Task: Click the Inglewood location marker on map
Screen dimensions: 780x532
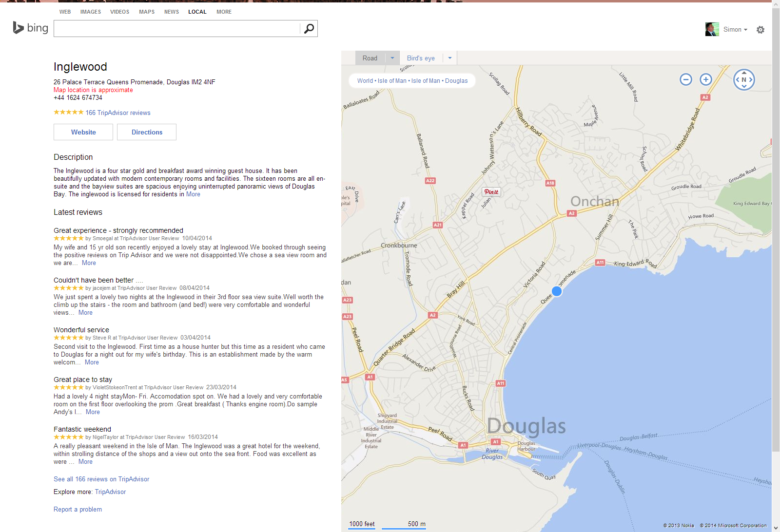Action: click(556, 291)
